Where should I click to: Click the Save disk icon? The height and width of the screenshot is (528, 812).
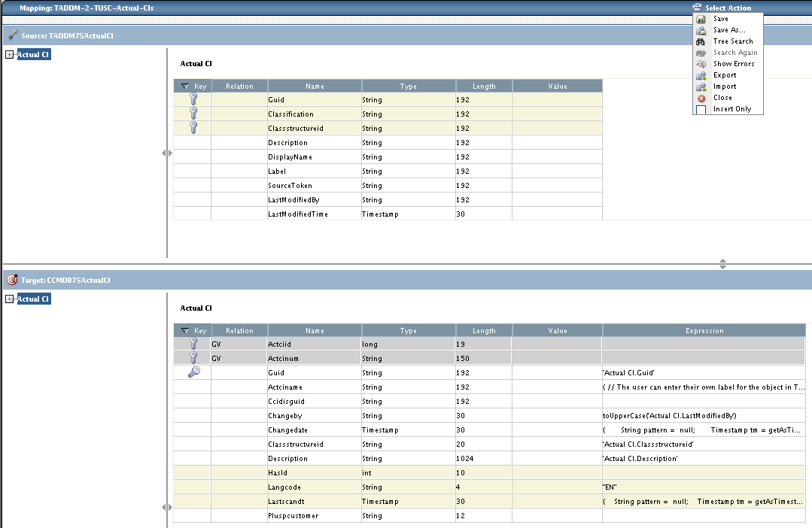(701, 19)
